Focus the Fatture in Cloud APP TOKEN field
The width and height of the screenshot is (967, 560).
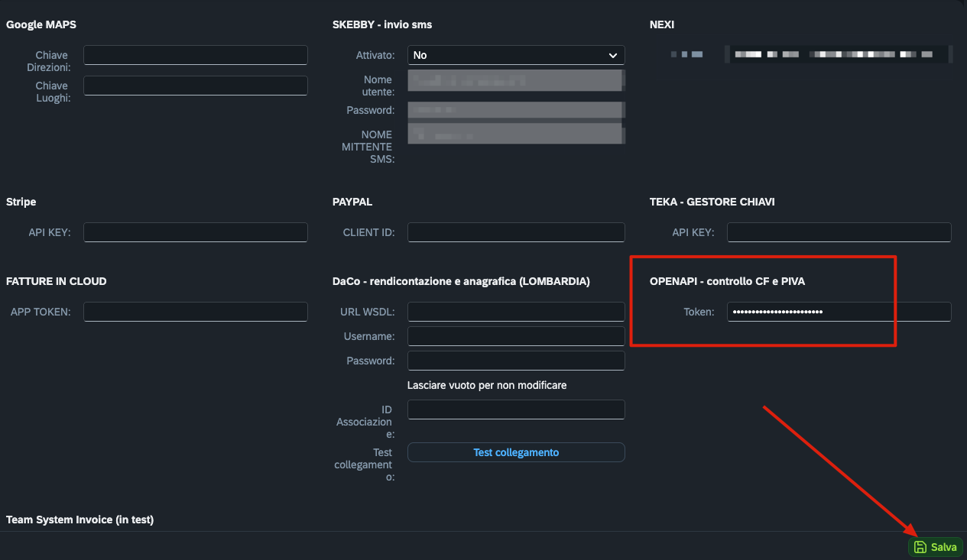click(195, 312)
